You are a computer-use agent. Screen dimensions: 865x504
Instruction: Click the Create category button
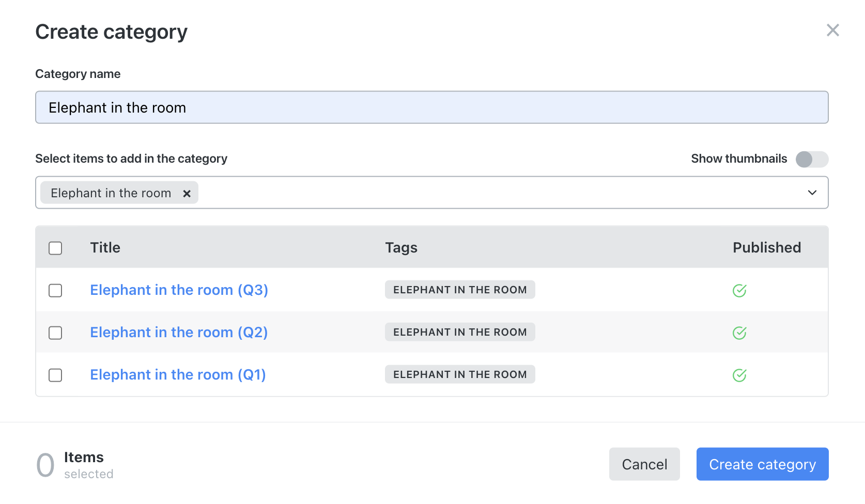762,464
